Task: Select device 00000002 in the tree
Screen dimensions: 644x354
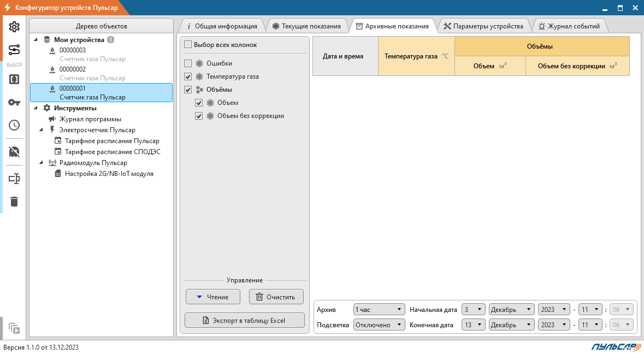Action: 101,74
